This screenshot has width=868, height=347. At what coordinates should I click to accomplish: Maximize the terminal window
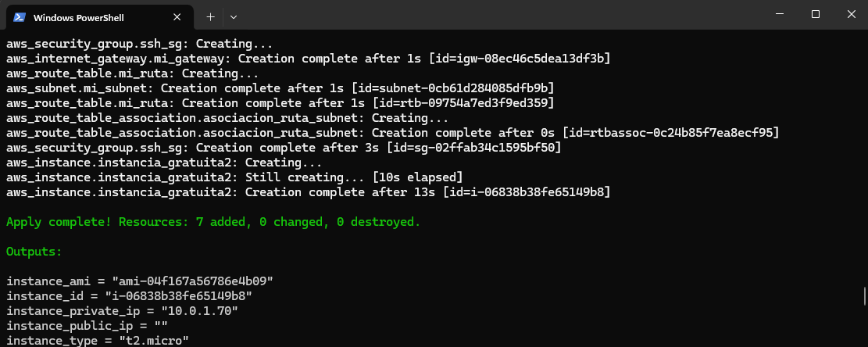pos(816,14)
